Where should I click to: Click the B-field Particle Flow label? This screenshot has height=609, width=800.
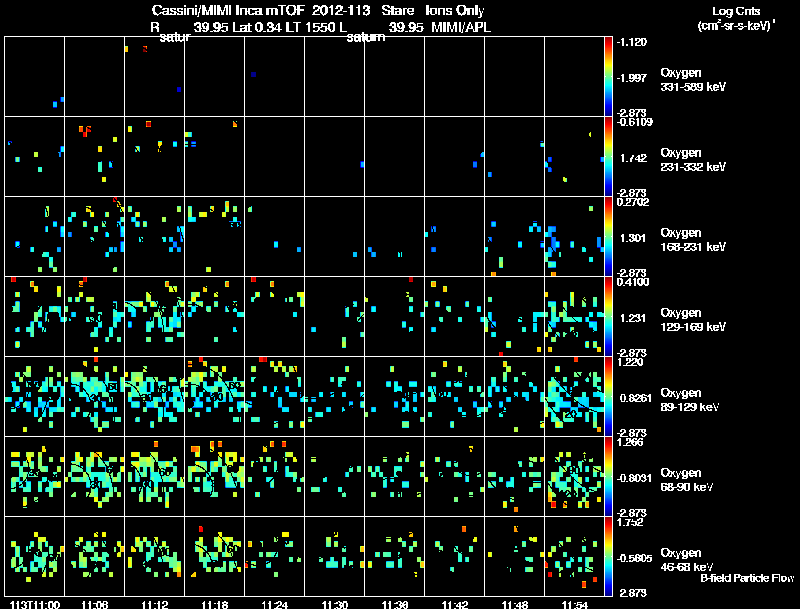pos(747,578)
